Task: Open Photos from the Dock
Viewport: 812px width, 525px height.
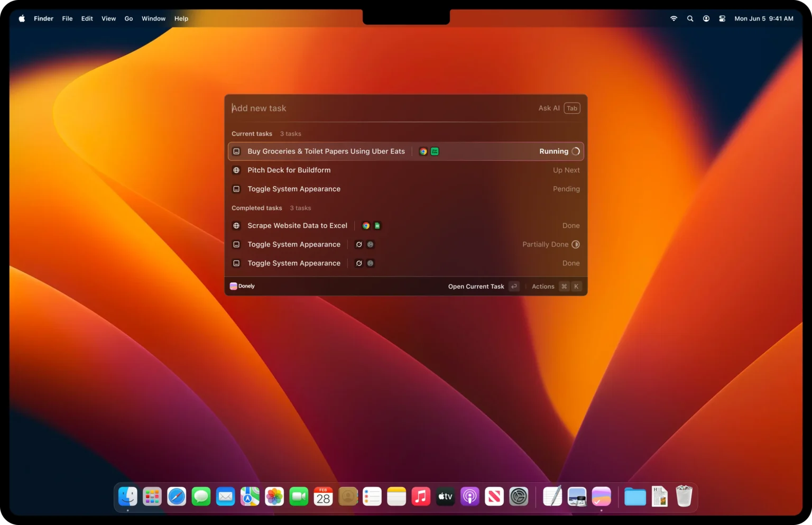Action: click(x=274, y=496)
